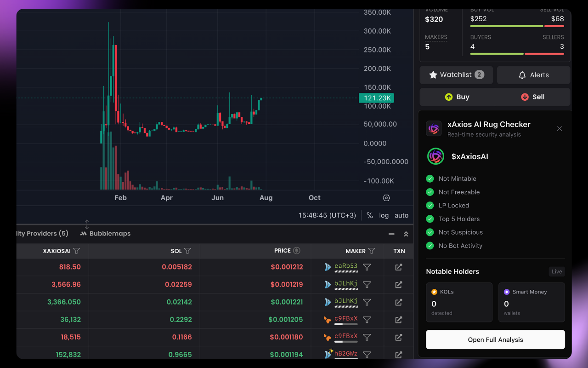Open transaction link for the 3,566.96 row
Viewport: 588px width, 368px height.
[399, 285]
